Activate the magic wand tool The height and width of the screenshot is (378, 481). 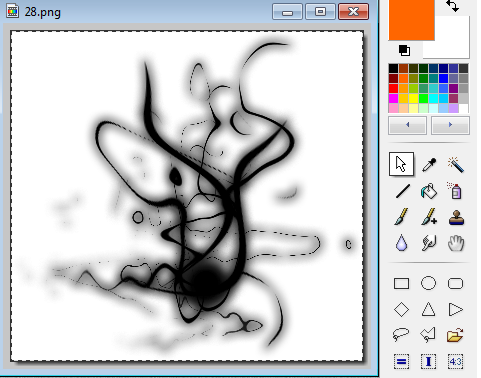coord(455,164)
